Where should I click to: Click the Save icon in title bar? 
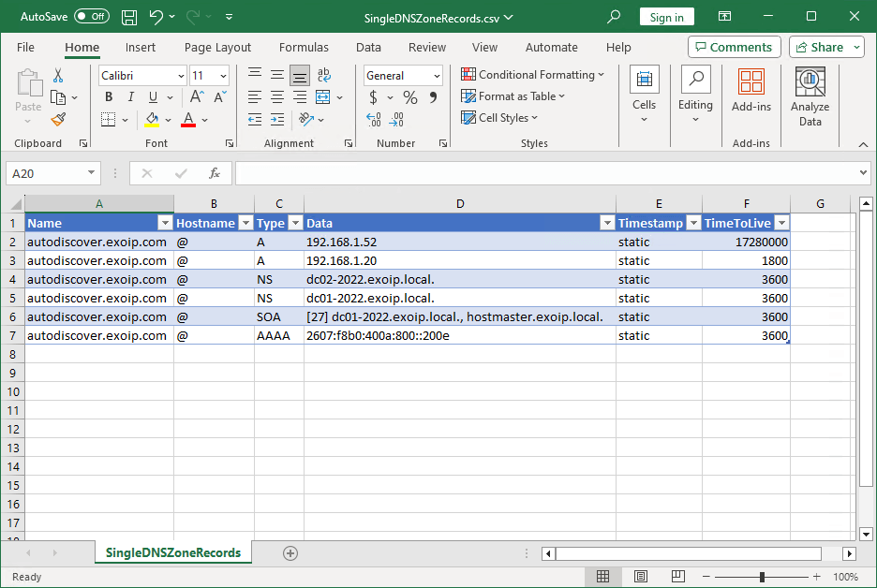coord(129,17)
